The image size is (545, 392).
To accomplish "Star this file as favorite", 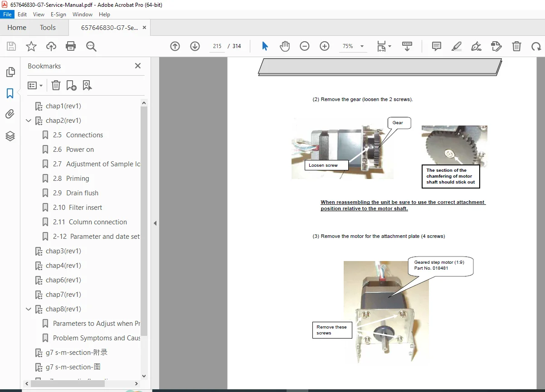I will pyautogui.click(x=31, y=46).
